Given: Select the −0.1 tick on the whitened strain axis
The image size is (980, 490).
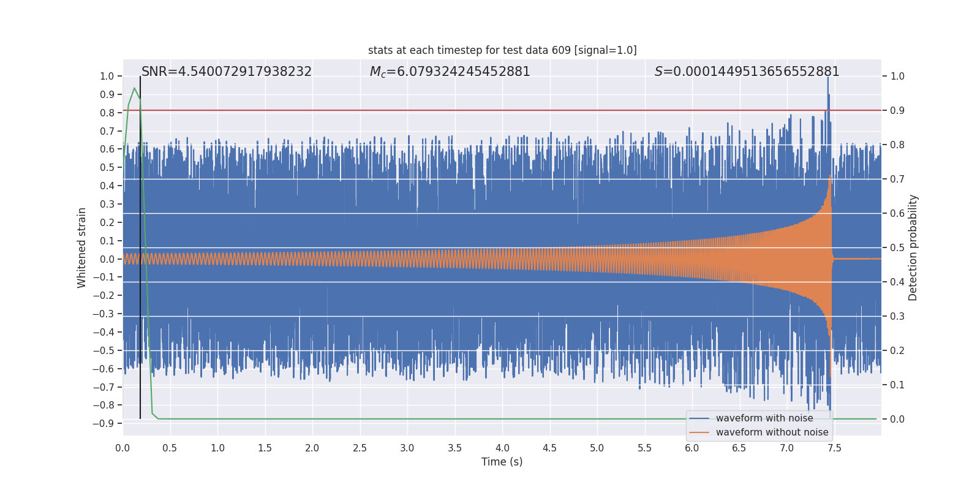Looking at the screenshot, I should [104, 277].
